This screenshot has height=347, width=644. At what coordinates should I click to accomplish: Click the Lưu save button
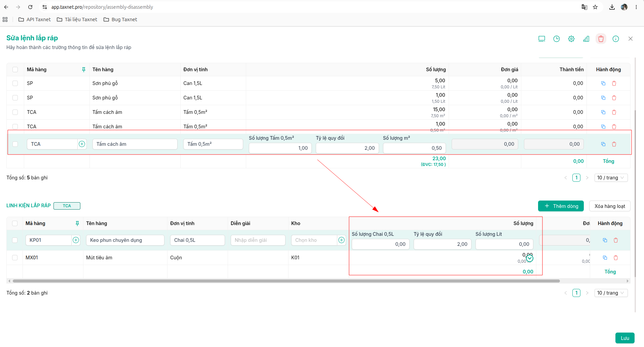pos(625,338)
